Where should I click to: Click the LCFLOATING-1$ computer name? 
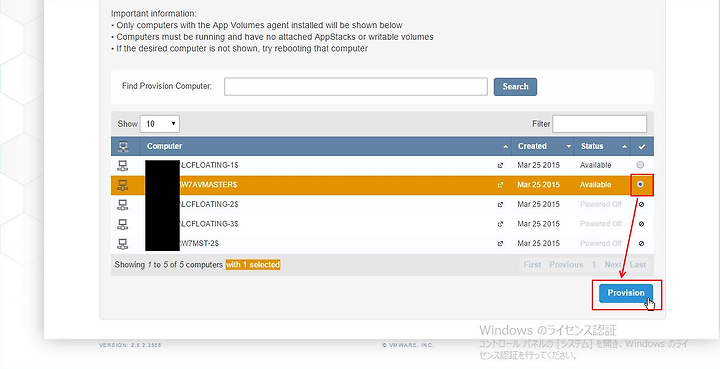pyautogui.click(x=209, y=165)
